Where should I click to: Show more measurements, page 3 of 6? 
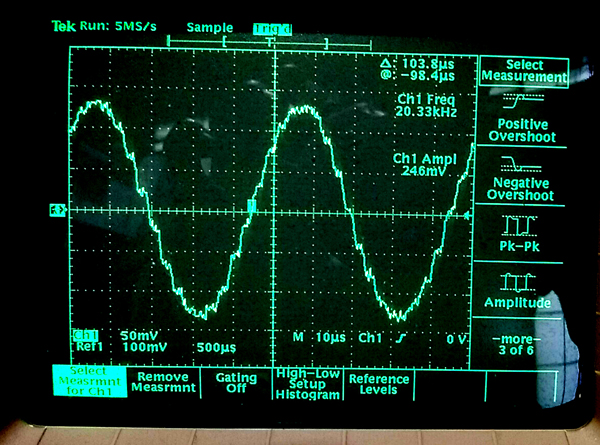point(516,345)
